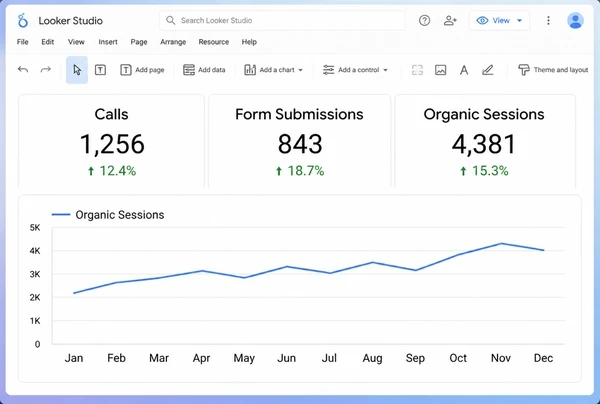
Task: Click the Form Submissions scorecard title
Action: point(299,114)
